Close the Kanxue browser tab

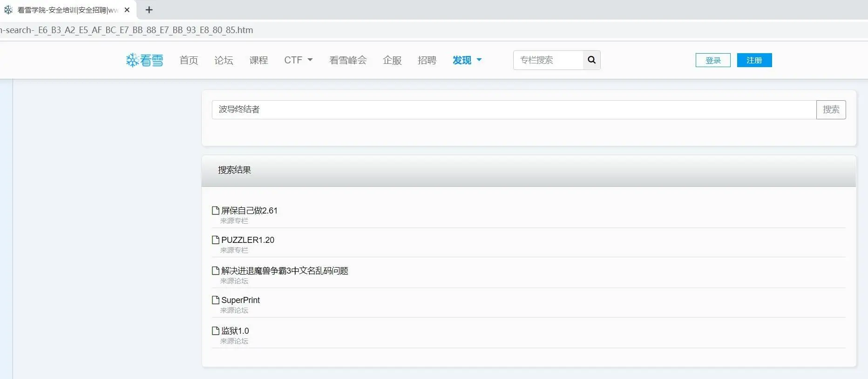[x=127, y=10]
